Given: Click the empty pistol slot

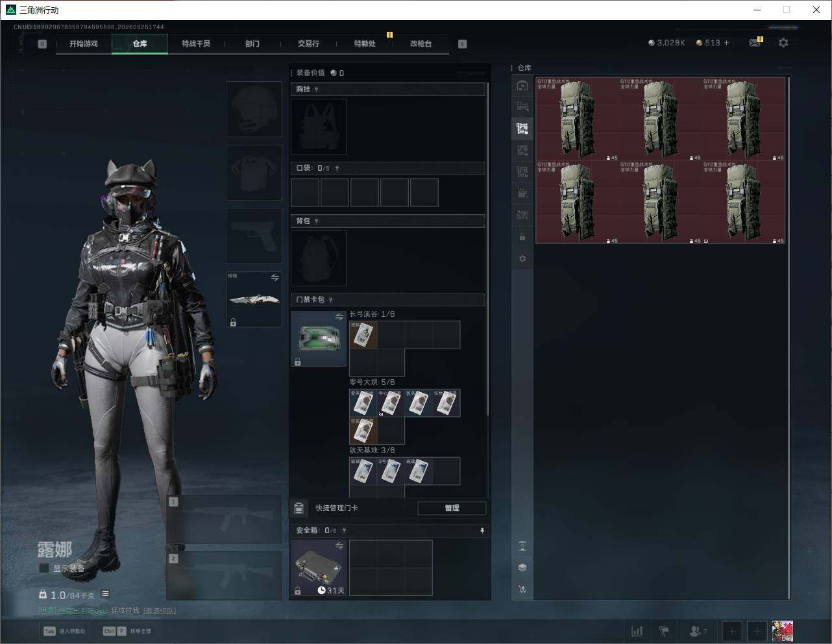Looking at the screenshot, I should (254, 236).
